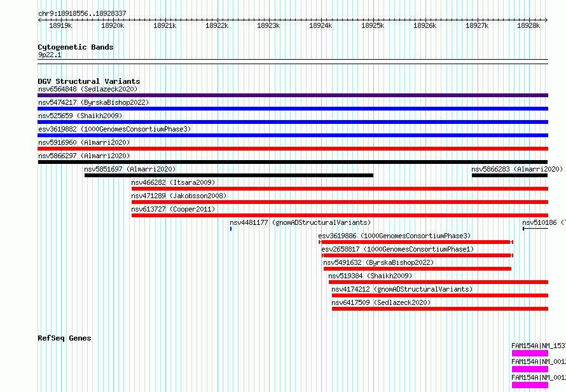Click the 18920k ruler tick label
Viewport: 566px width, 392px height.
[x=113, y=25]
